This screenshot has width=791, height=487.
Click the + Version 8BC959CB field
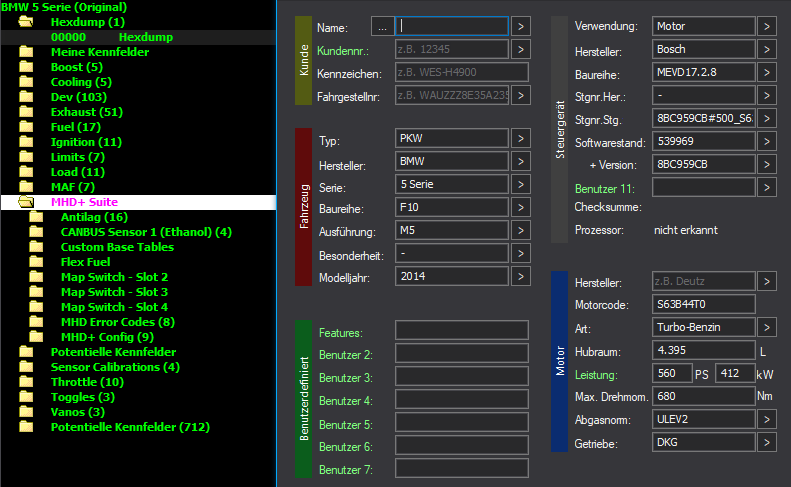tap(703, 164)
